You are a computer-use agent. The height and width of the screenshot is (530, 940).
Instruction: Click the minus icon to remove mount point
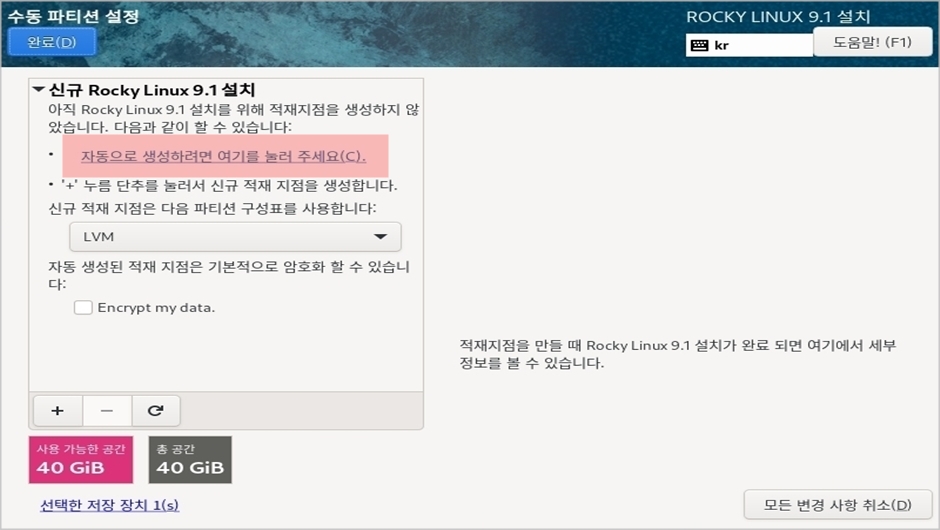pos(107,411)
